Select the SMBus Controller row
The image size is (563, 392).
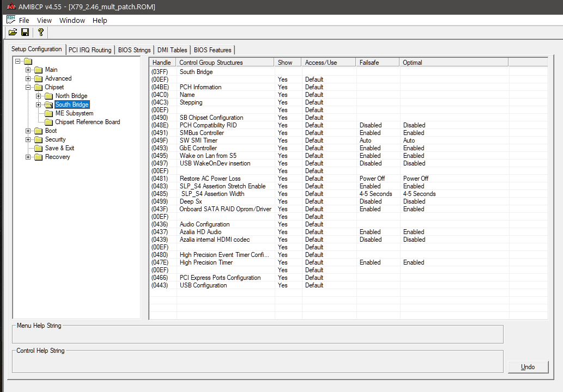tap(348, 133)
